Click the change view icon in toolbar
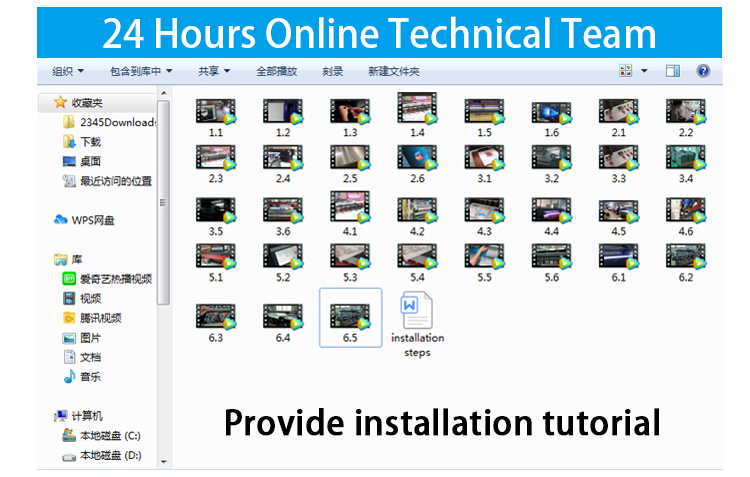Image resolution: width=750 pixels, height=477 pixels. pos(626,71)
